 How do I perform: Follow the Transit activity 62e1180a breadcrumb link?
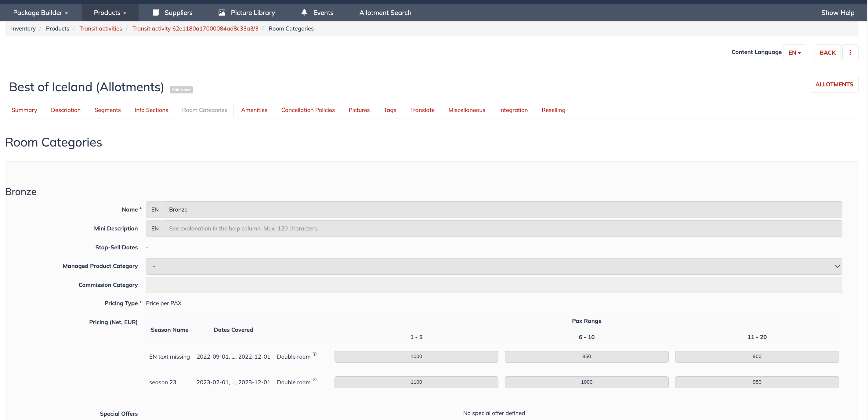[x=195, y=29]
